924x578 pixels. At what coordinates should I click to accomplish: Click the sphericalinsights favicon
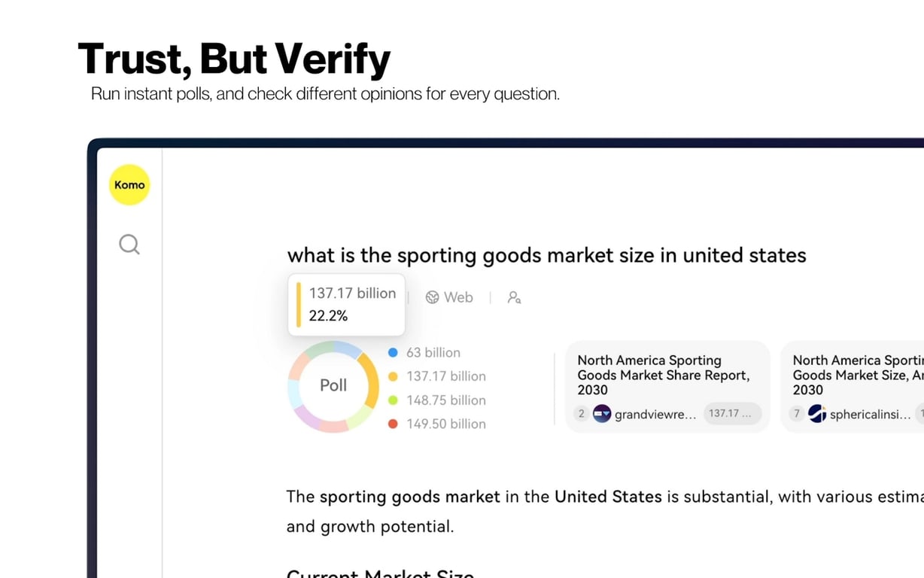(x=817, y=413)
